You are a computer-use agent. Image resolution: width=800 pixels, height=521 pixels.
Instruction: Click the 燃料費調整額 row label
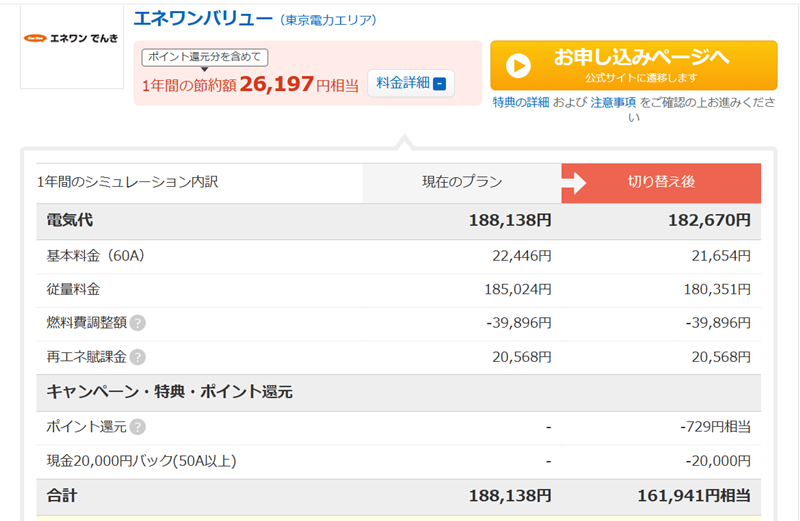(x=86, y=323)
